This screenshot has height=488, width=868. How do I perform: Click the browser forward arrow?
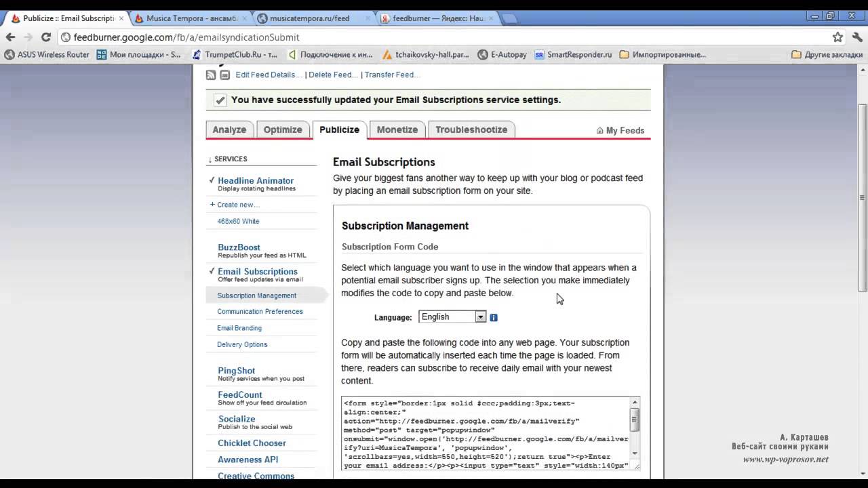pyautogui.click(x=28, y=37)
